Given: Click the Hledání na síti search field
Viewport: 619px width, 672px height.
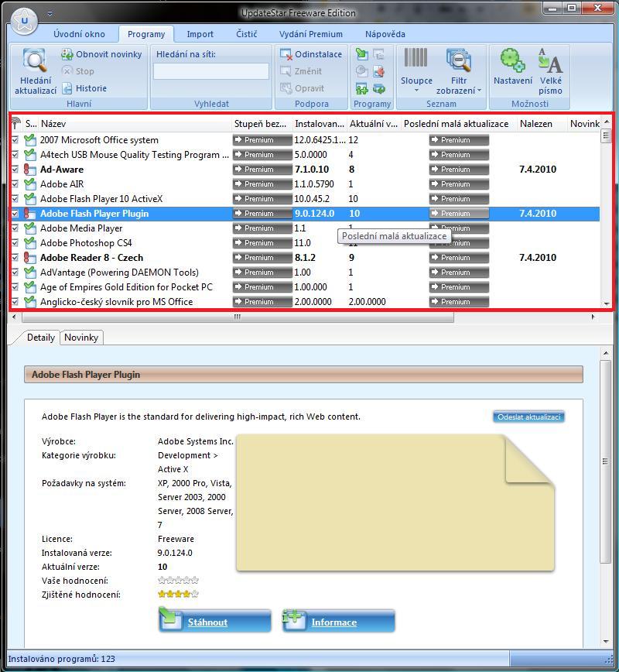Looking at the screenshot, I should click(x=211, y=71).
